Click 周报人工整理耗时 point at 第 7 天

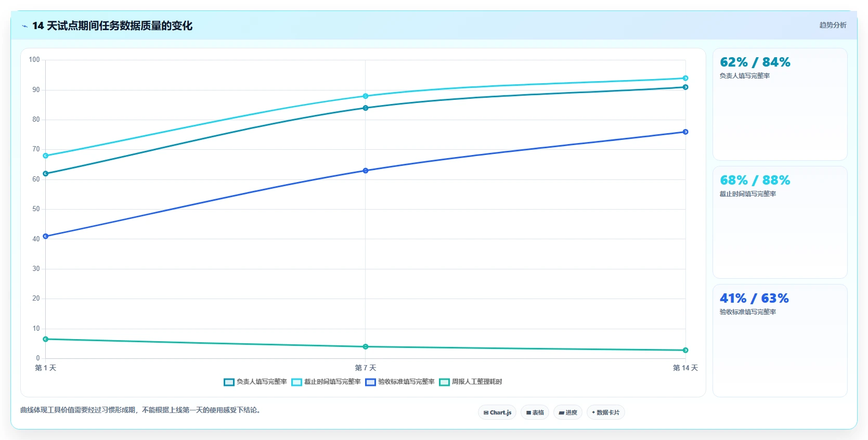[x=366, y=347]
